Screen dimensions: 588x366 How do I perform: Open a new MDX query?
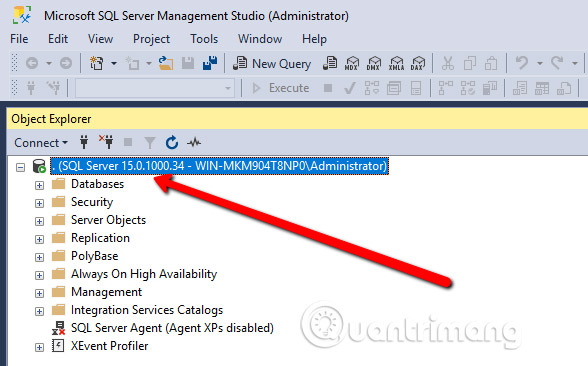point(352,63)
